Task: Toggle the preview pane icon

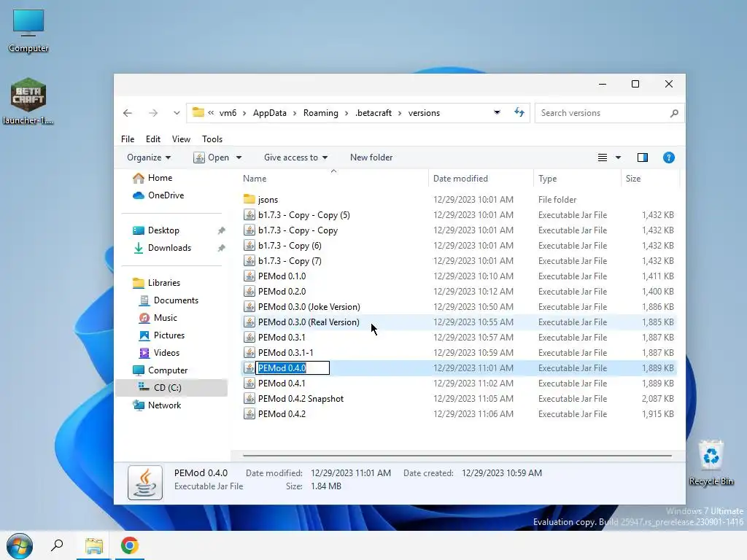Action: [x=642, y=157]
